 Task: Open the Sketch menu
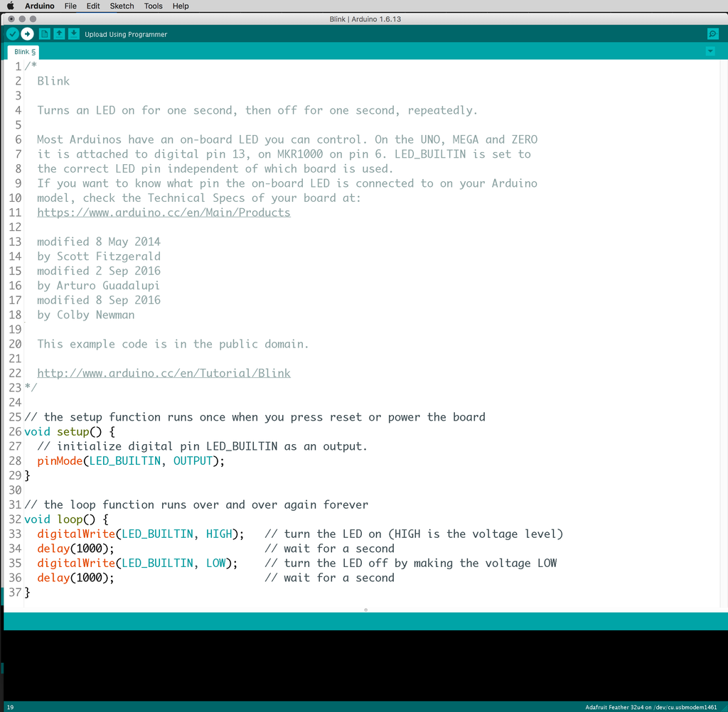pyautogui.click(x=122, y=6)
